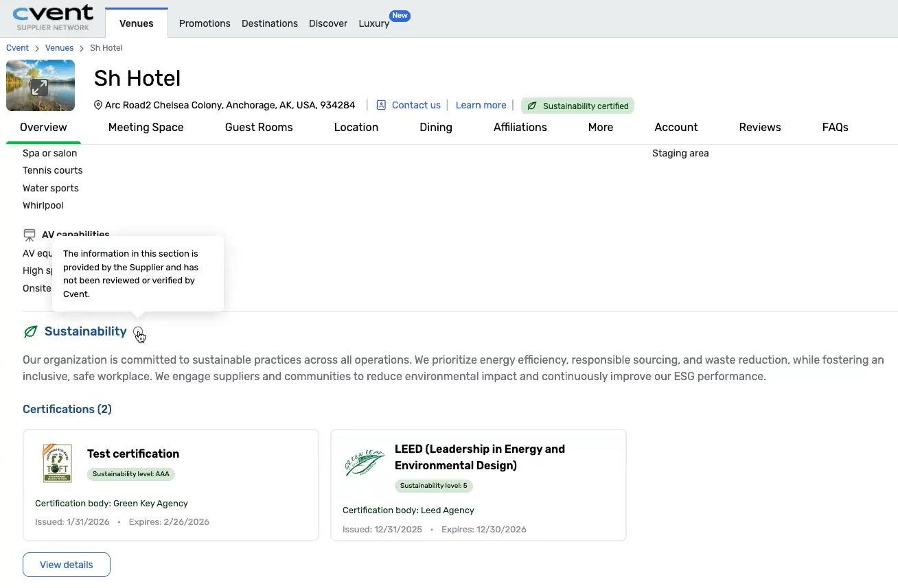This screenshot has height=588, width=898.
Task: Switch to the Meeting Space tab
Action: pyautogui.click(x=146, y=128)
